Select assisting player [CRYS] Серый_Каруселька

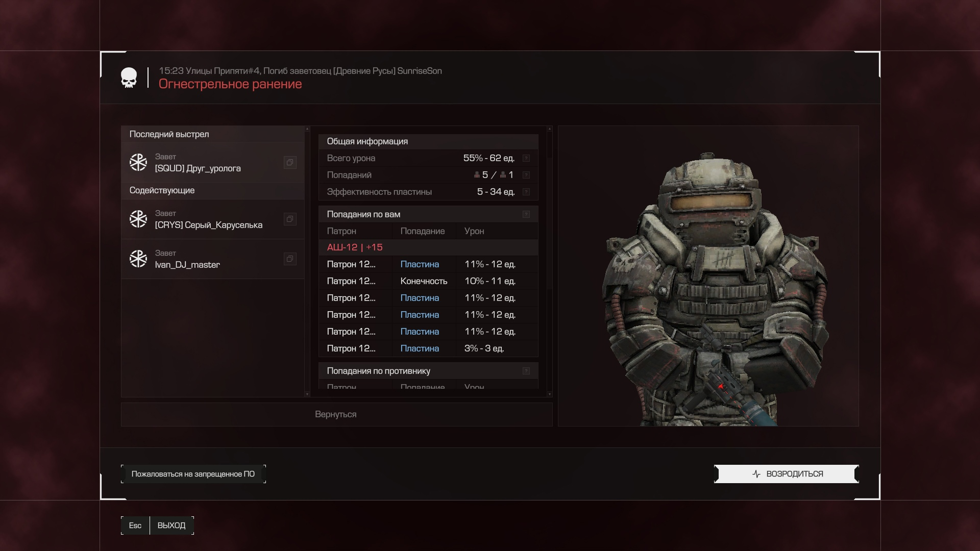[x=213, y=219]
